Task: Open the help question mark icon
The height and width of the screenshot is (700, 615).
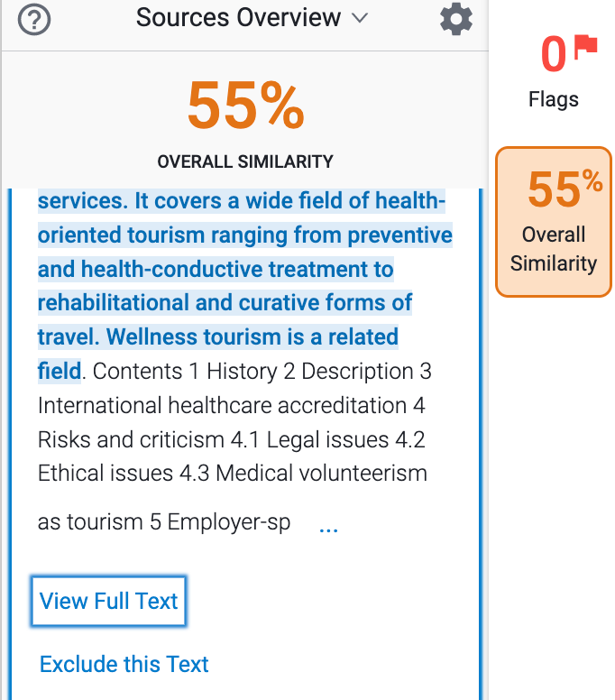Action: coord(34,19)
